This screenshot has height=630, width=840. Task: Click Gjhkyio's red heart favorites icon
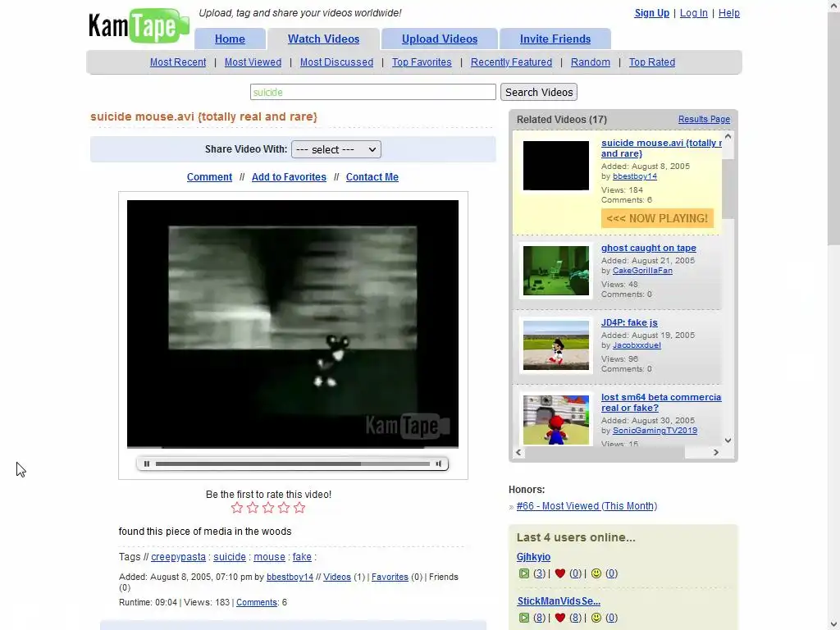pyautogui.click(x=560, y=573)
